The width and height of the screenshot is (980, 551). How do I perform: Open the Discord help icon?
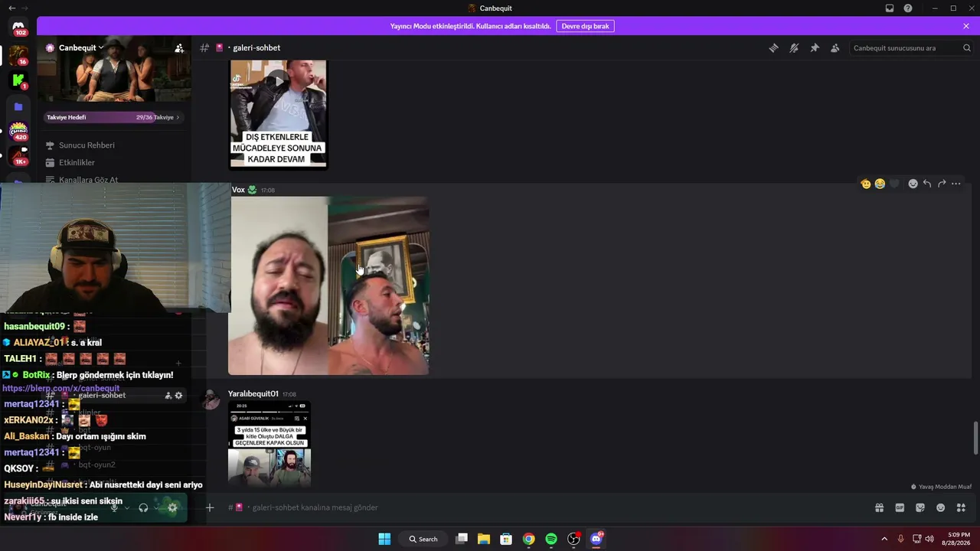pyautogui.click(x=908, y=8)
